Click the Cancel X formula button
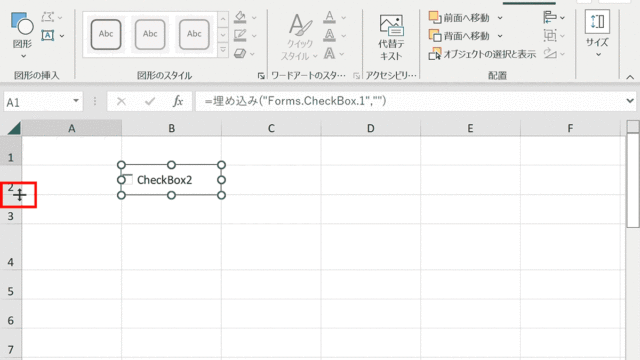Image resolution: width=640 pixels, height=360 pixels. pos(121,101)
